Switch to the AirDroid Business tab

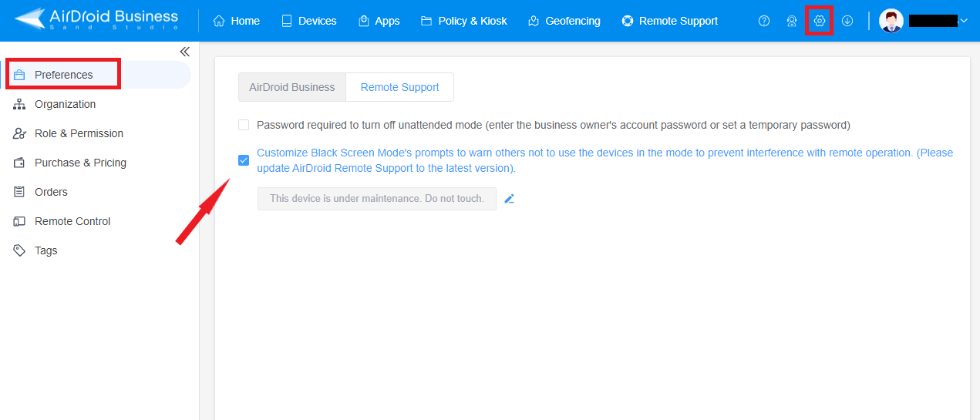[292, 87]
